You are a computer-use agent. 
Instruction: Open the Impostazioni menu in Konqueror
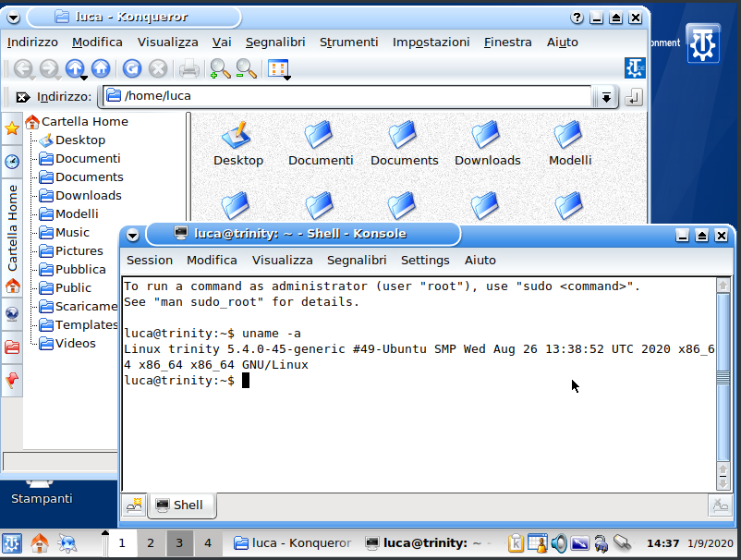(431, 43)
